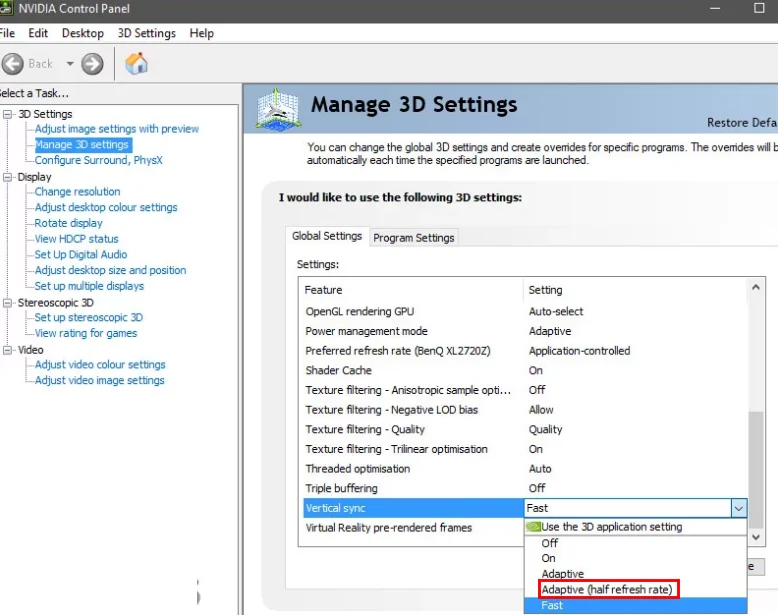Open the Desktop menu
778x615 pixels.
83,33
